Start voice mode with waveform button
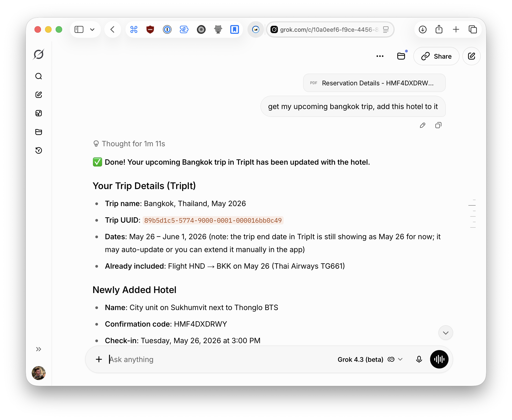 (439, 359)
